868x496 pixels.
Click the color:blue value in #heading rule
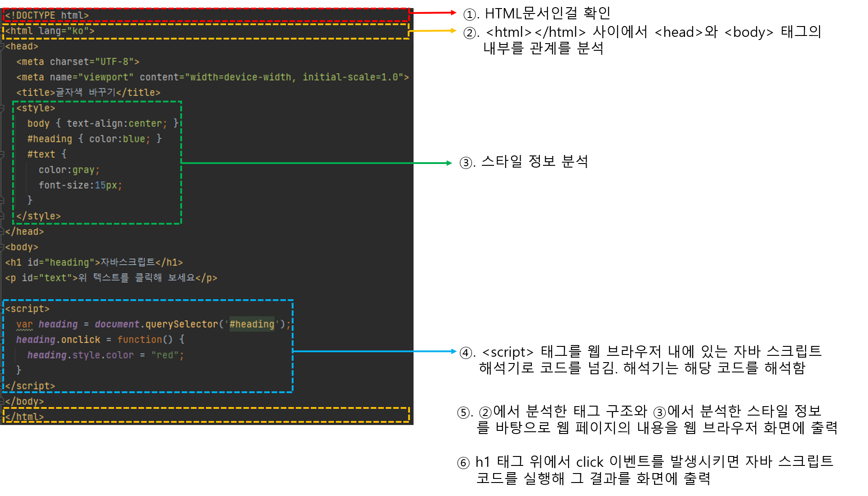pyautogui.click(x=134, y=139)
